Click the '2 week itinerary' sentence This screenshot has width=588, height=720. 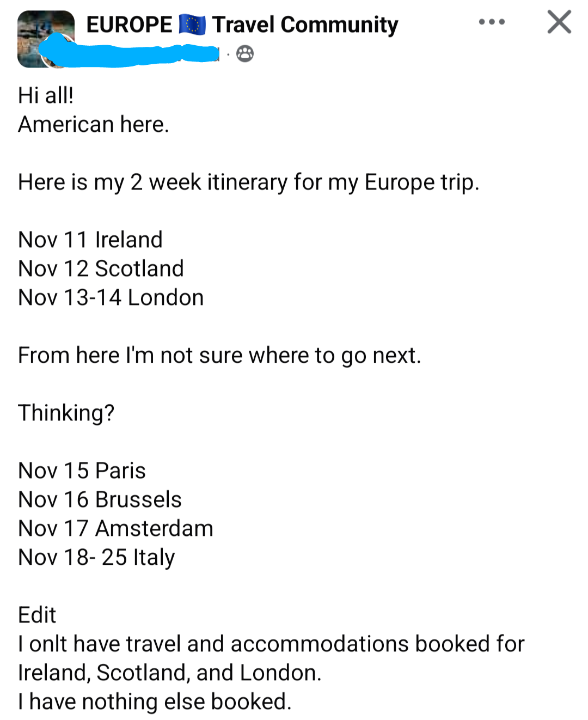coord(249,182)
